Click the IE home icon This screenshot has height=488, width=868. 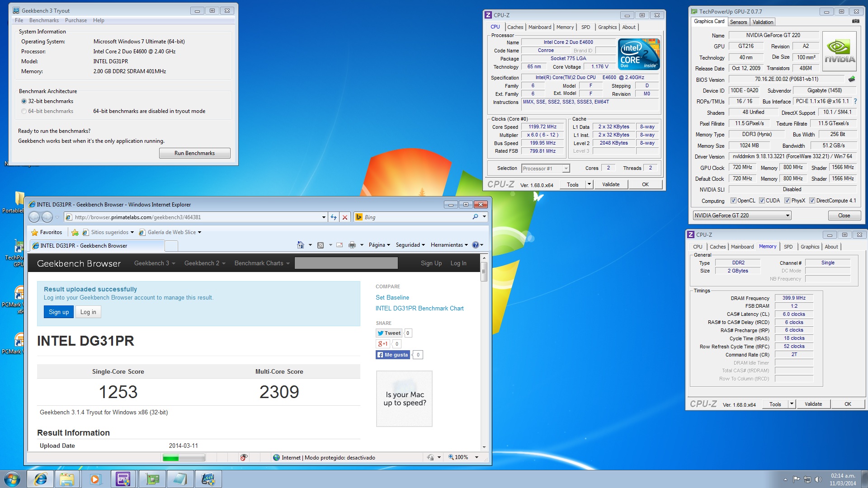tap(301, 245)
